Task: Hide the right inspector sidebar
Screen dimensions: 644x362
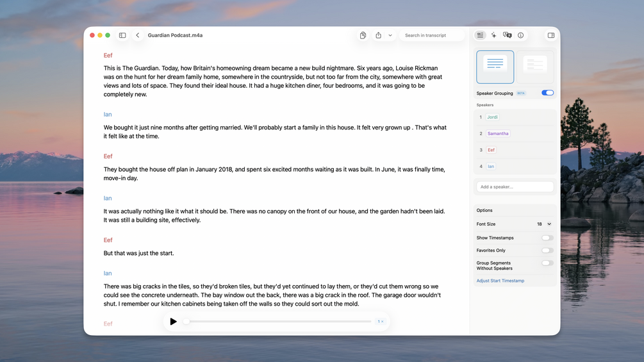Action: point(550,35)
